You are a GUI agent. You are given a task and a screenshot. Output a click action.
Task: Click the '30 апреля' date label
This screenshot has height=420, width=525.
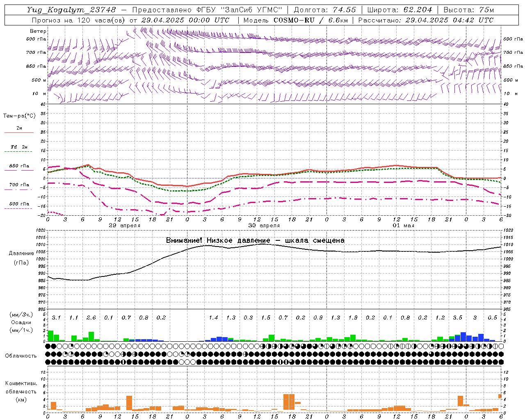point(264,225)
